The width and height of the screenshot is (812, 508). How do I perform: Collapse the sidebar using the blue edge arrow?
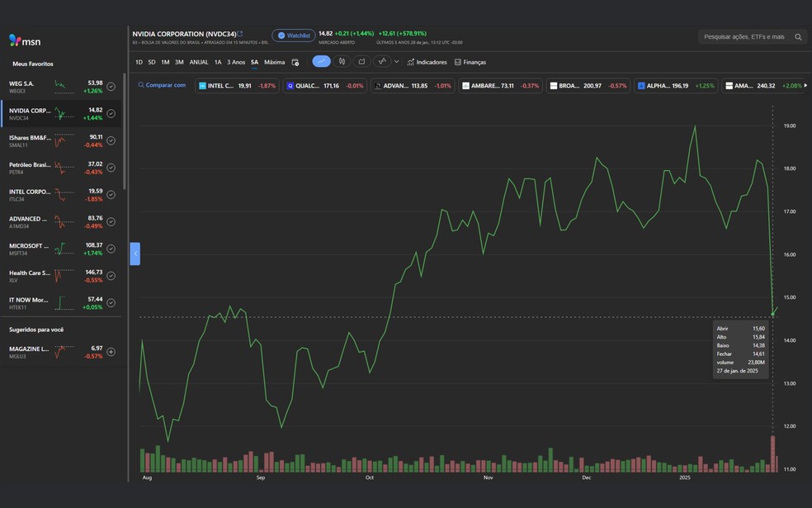point(135,254)
